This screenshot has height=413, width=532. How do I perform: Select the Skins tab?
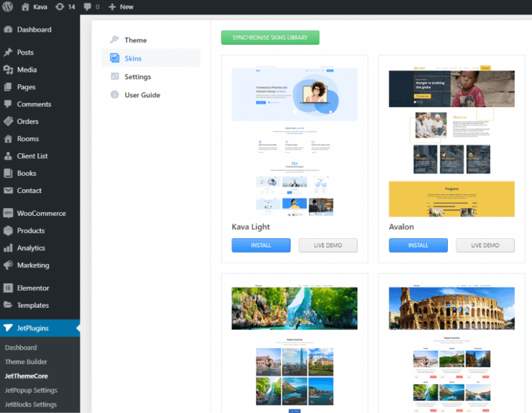[x=151, y=58]
